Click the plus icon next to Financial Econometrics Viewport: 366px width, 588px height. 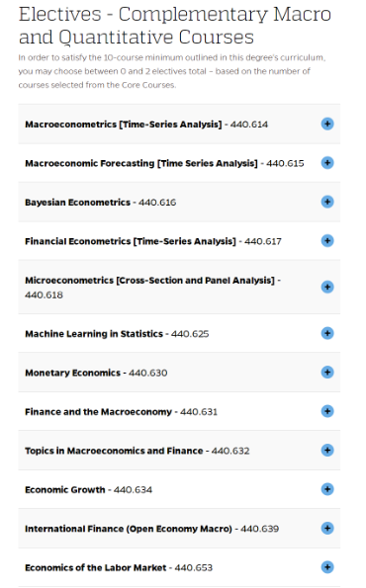click(x=327, y=241)
